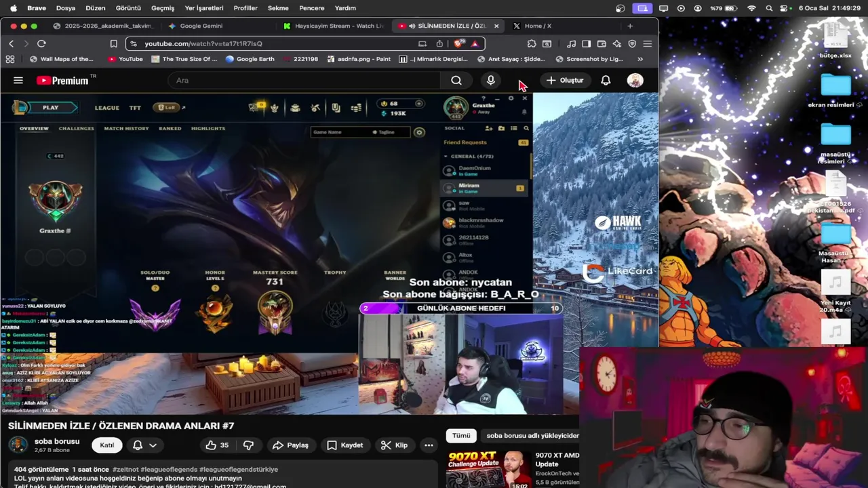Click the Katıl join button
Screen dimensions: 868x488
[107, 445]
